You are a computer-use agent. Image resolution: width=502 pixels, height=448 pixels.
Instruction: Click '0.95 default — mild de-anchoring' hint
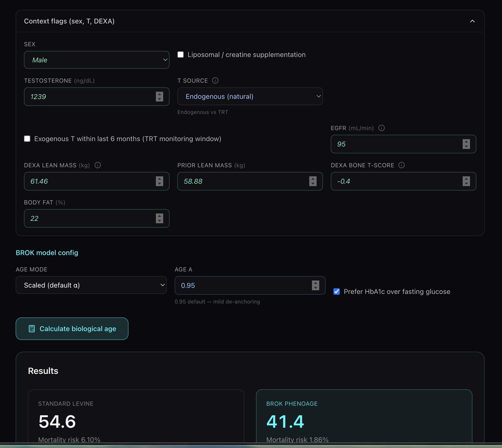[x=218, y=301]
